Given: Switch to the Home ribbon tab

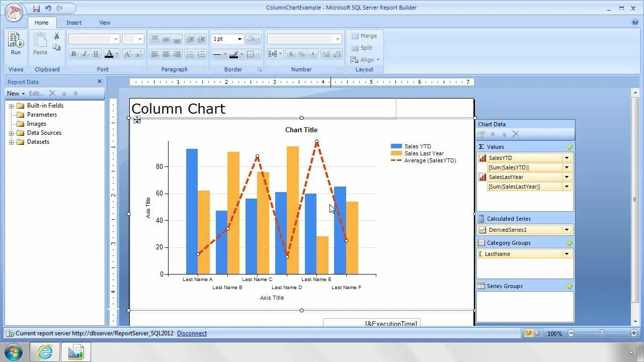Looking at the screenshot, I should point(42,23).
